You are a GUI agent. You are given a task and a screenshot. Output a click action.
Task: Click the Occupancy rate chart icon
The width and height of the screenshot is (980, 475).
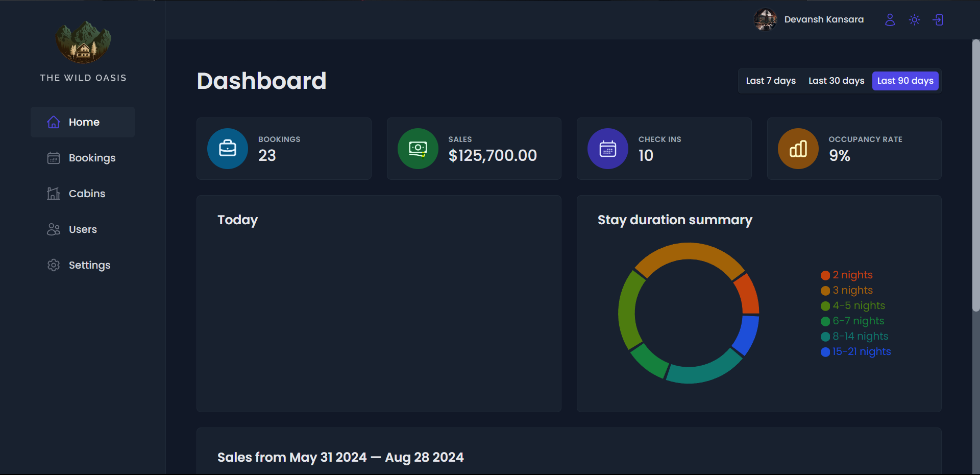coord(798,149)
